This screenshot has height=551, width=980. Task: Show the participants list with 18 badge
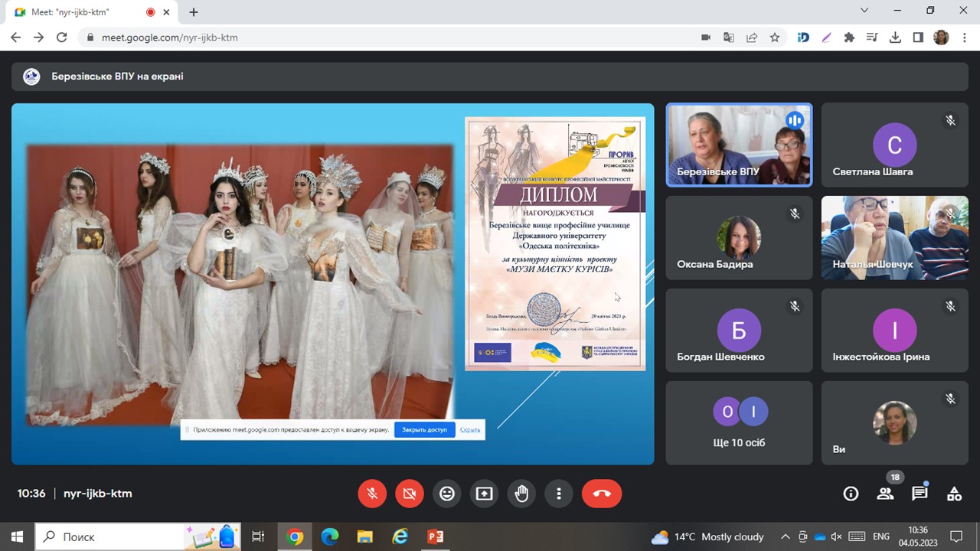pyautogui.click(x=885, y=494)
